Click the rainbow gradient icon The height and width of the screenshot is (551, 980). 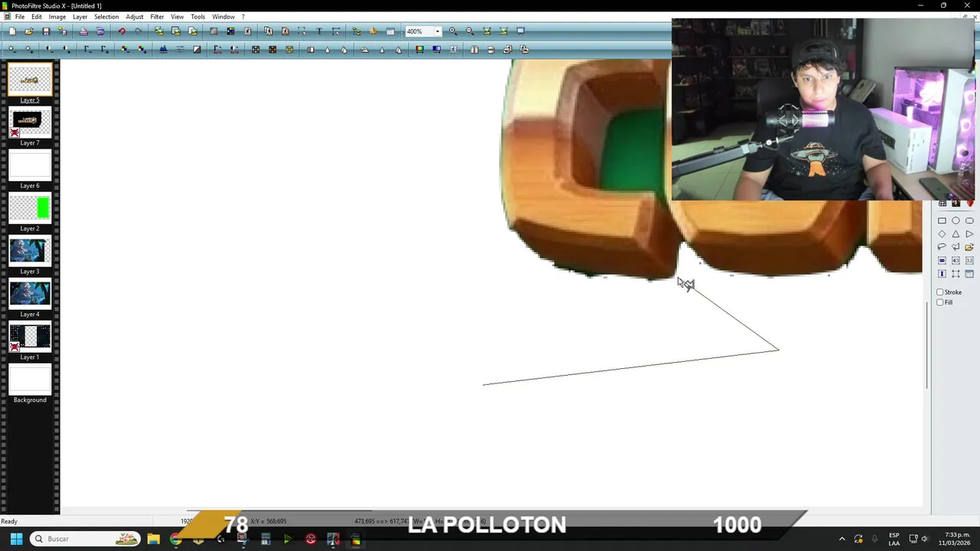[x=420, y=50]
